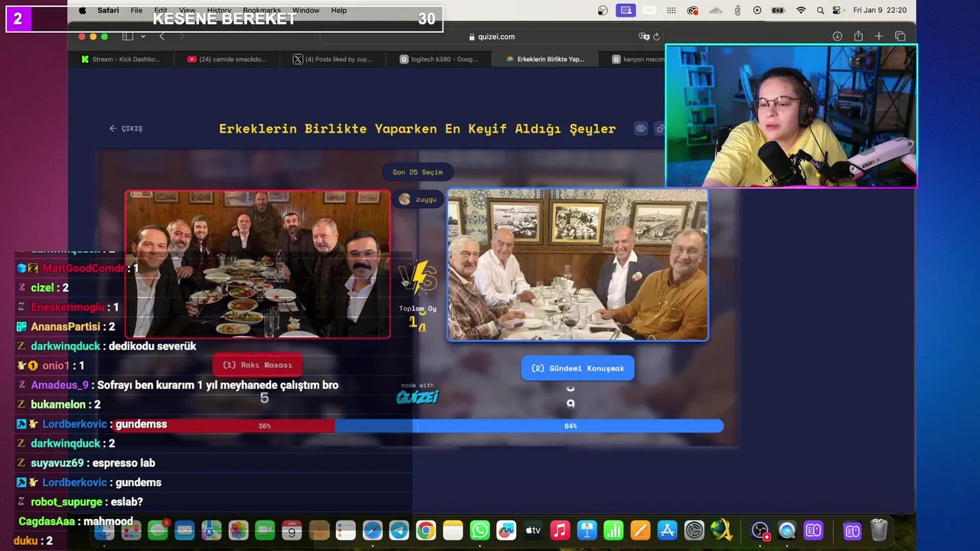The image size is (980, 551).
Task: Click the battery status icon
Action: 778,11
